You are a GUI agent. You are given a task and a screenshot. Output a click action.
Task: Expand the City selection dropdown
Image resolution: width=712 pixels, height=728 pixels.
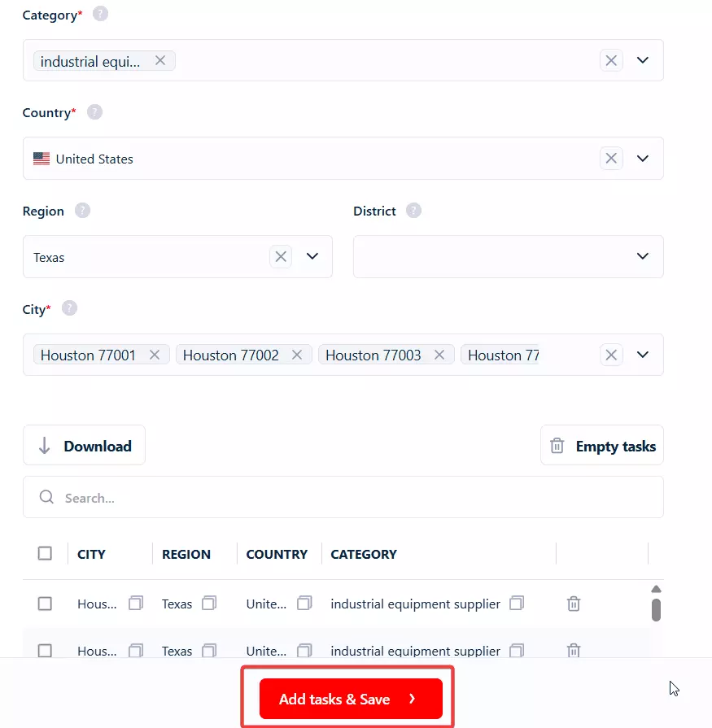pos(642,355)
